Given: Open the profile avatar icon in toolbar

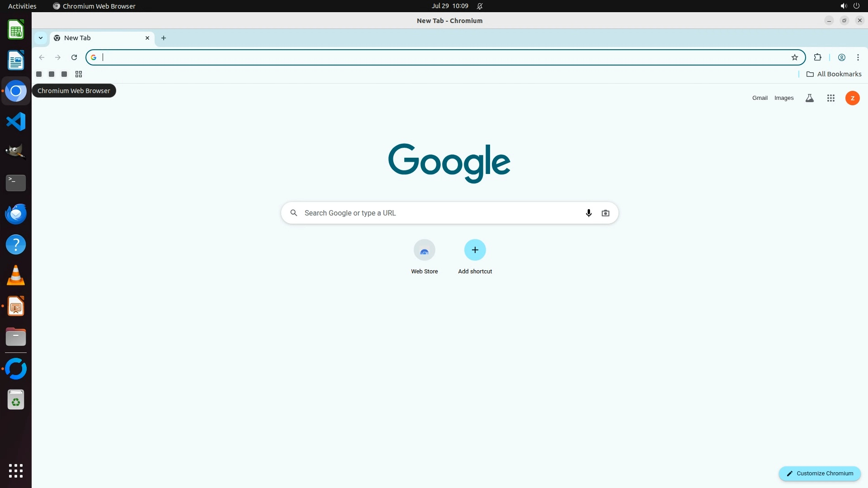Looking at the screenshot, I should (x=842, y=57).
